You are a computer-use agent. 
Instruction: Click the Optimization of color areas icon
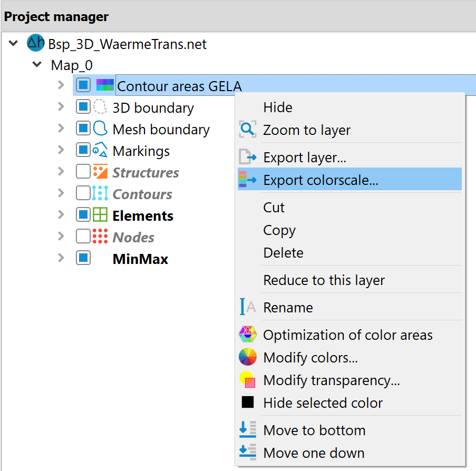pyautogui.click(x=247, y=334)
